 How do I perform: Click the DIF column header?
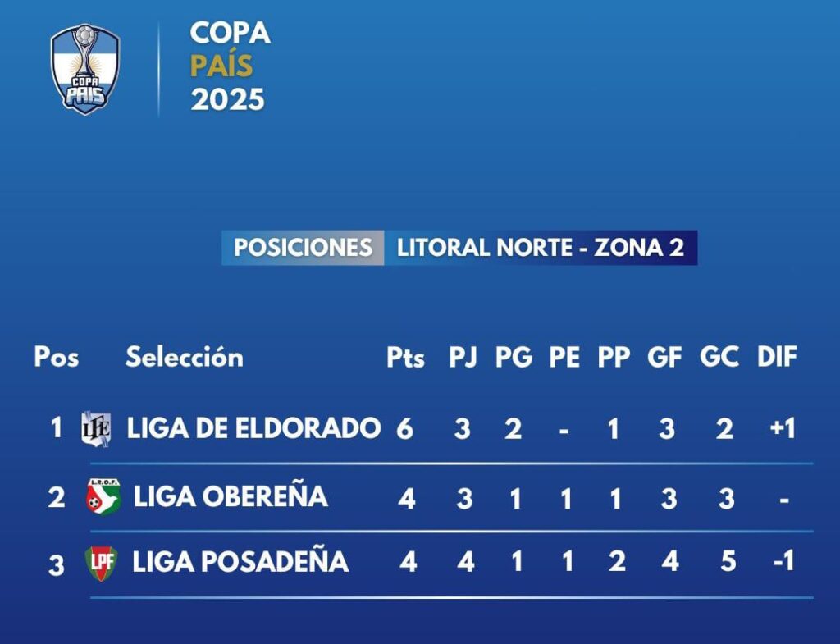point(777,357)
